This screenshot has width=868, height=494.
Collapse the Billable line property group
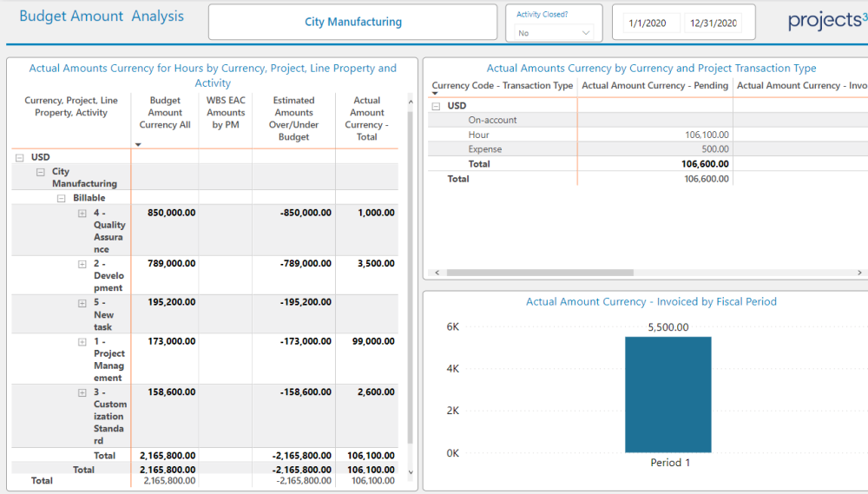61,198
